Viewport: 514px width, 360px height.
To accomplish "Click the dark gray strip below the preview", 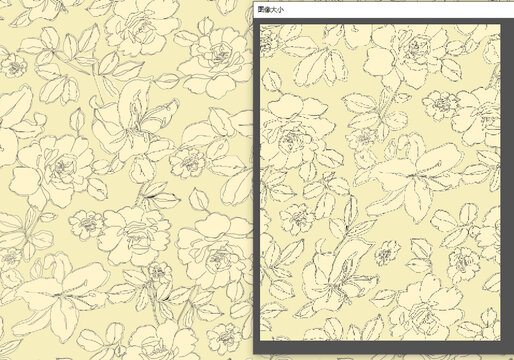I will [x=380, y=347].
